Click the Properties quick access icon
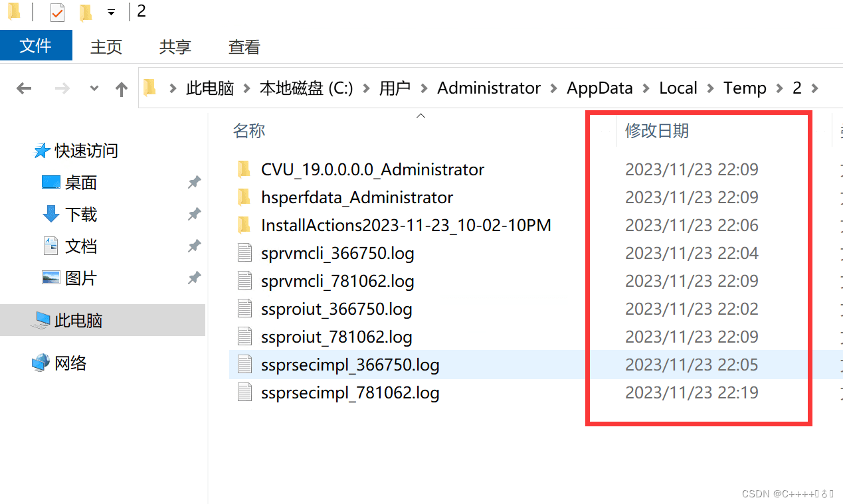This screenshot has width=843, height=504. pos(57,12)
